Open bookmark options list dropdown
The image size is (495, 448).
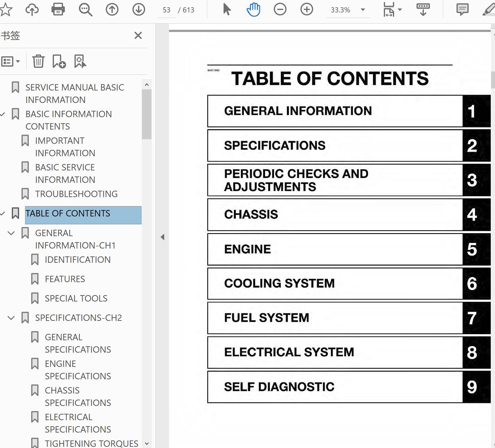point(11,61)
